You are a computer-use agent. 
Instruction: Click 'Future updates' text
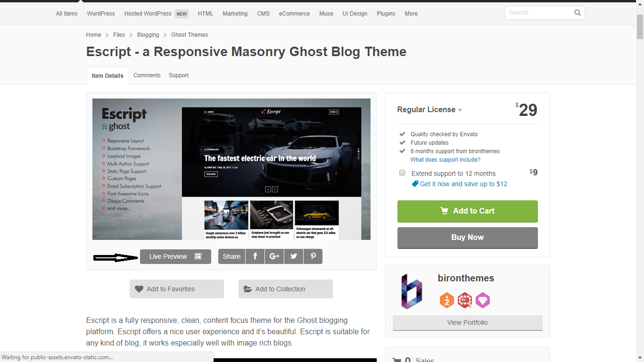(x=429, y=143)
